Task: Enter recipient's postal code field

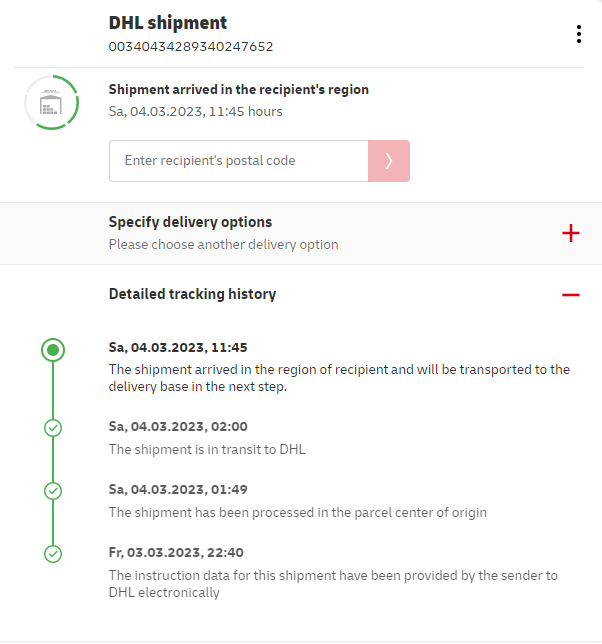Action: pos(238,161)
